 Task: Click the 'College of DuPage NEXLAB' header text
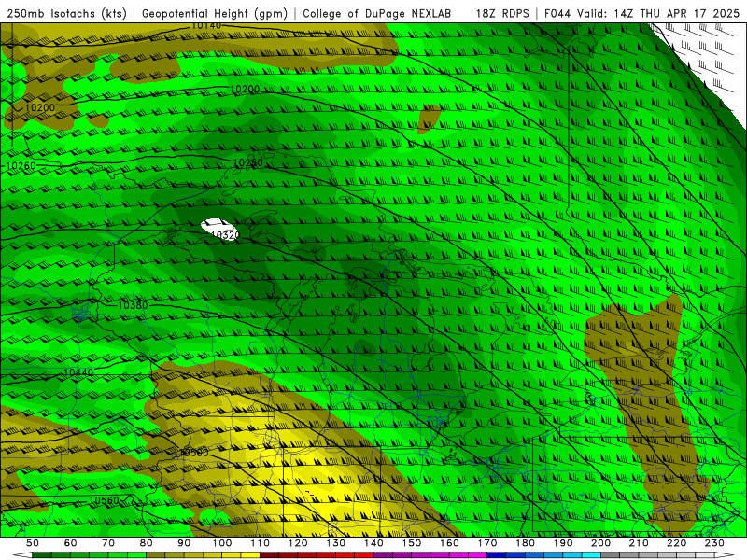377,13
